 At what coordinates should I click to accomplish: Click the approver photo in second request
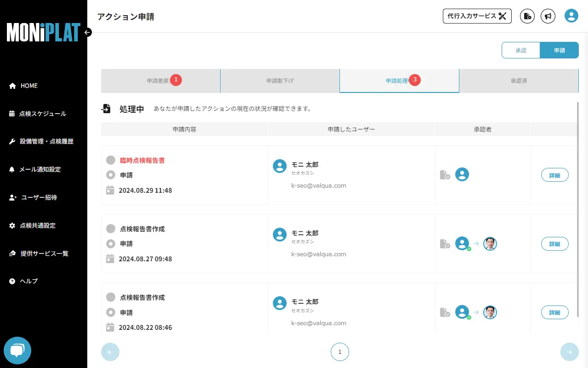coord(490,244)
